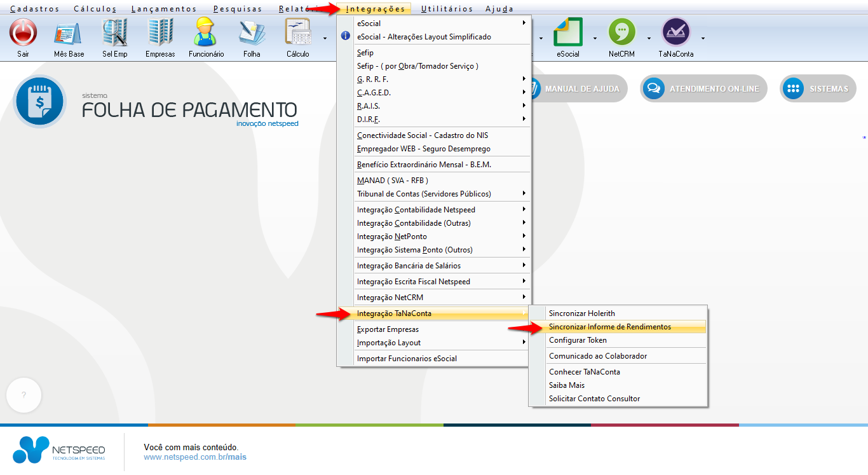868x475 pixels.
Task: Click the TaNaConta toolbar icon
Action: pos(676,32)
